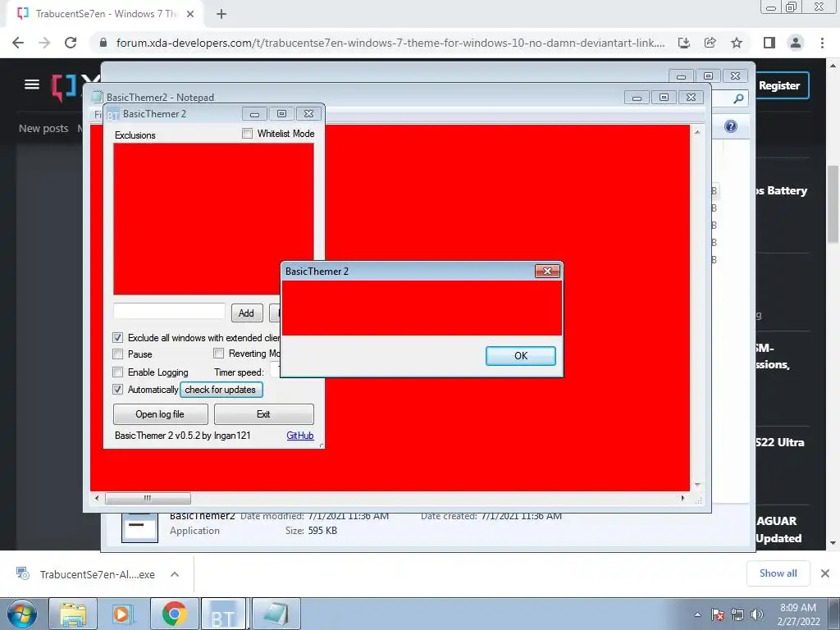This screenshot has width=840, height=630.
Task: Click the browser page scrollbar thumb
Action: click(833, 203)
